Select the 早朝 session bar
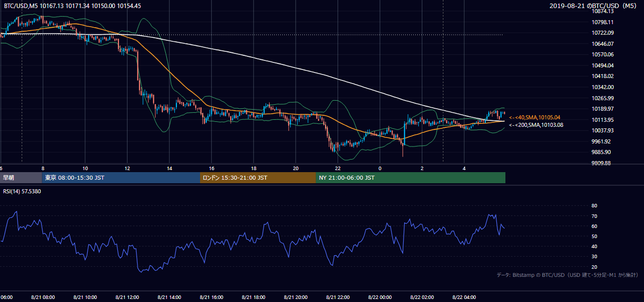The image size is (644, 302). point(21,178)
